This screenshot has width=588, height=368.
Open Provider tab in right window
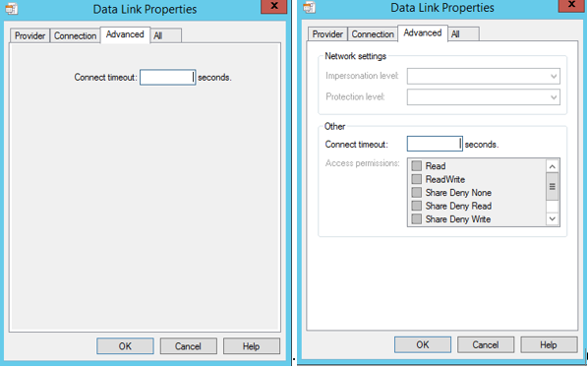pos(327,34)
